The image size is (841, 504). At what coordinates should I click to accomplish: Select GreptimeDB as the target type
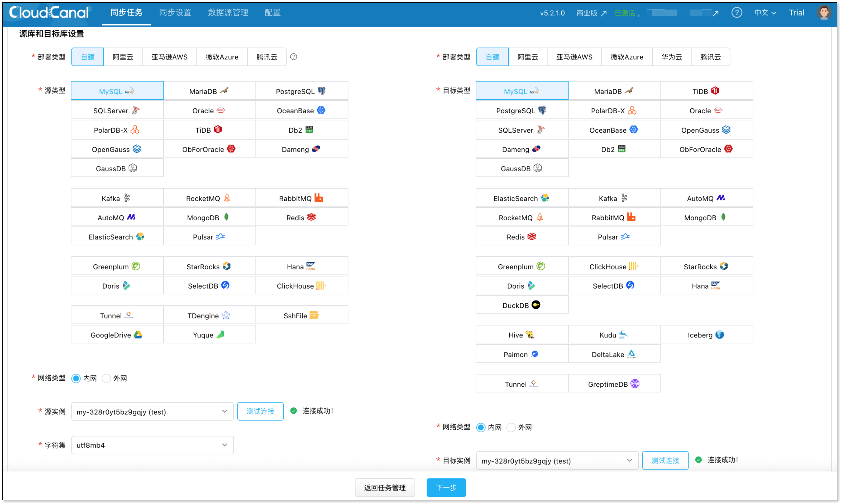click(614, 384)
